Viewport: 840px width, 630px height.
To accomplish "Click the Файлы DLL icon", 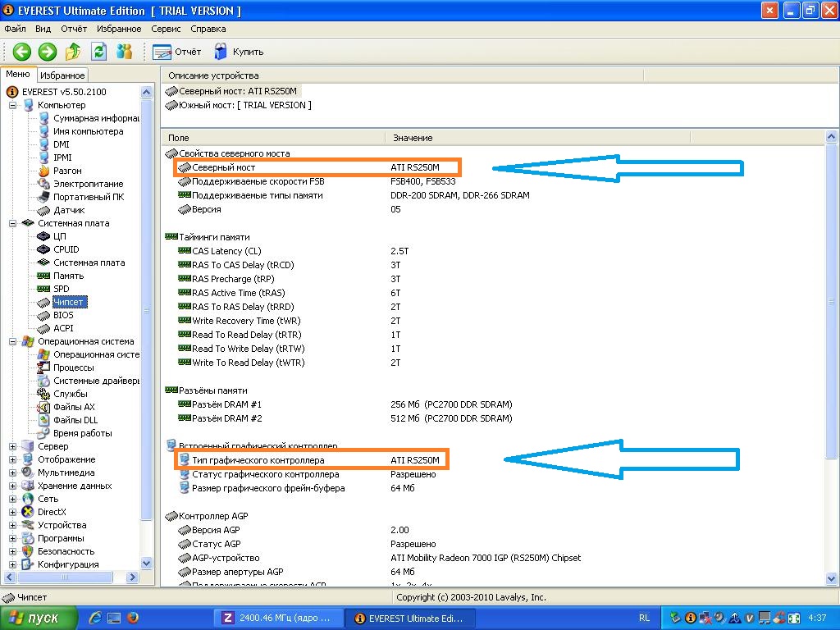I will pyautogui.click(x=44, y=420).
